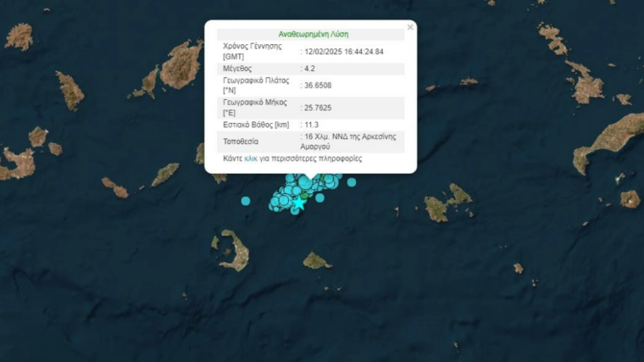The width and height of the screenshot is (644, 362).
Task: Select the isolated earthquake circle west of the cluster
Action: tap(246, 201)
